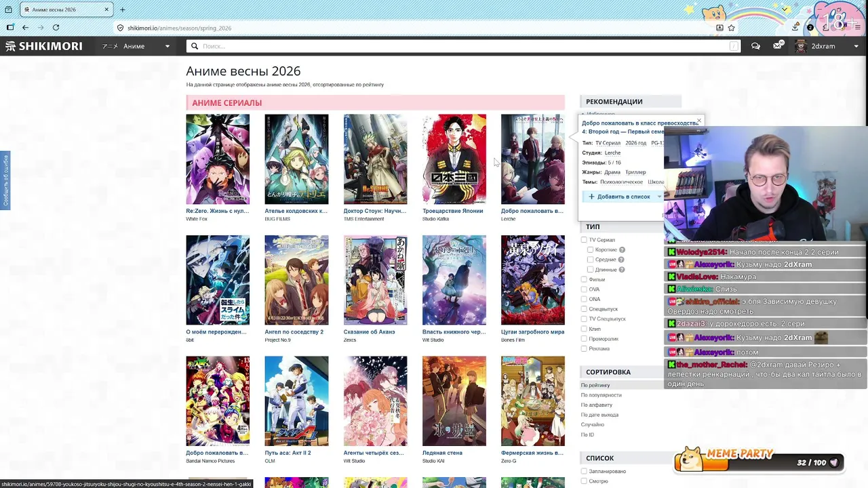Click the browser forward arrow

coord(41,28)
